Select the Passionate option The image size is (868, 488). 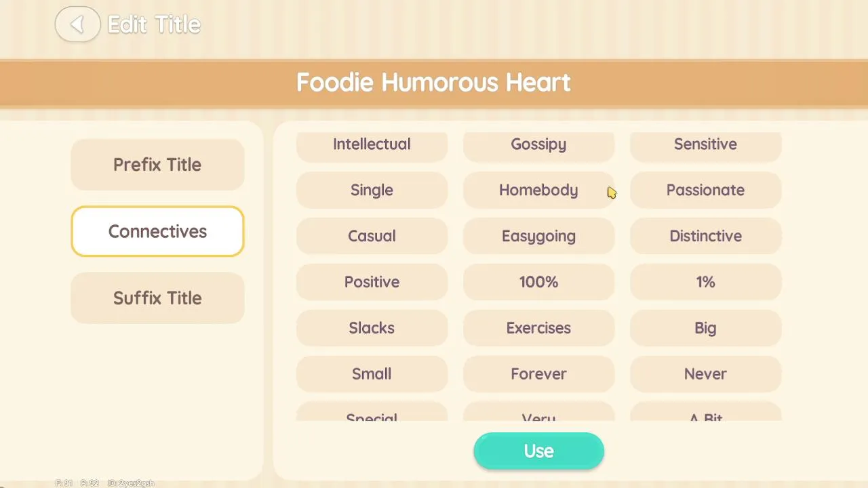(x=705, y=190)
